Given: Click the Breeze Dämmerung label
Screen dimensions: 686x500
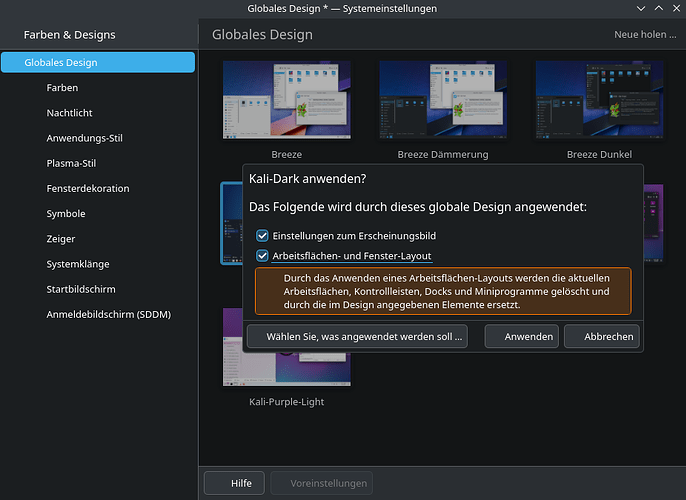Looking at the screenshot, I should pyautogui.click(x=443, y=154).
